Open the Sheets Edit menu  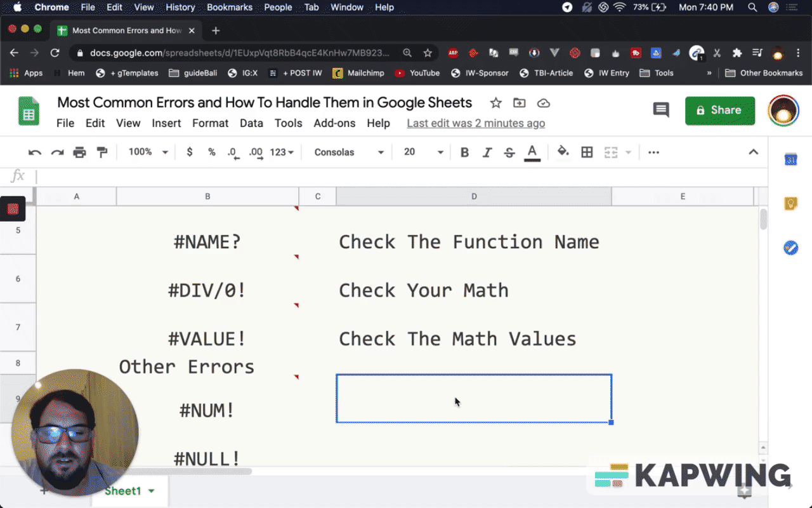coord(95,123)
